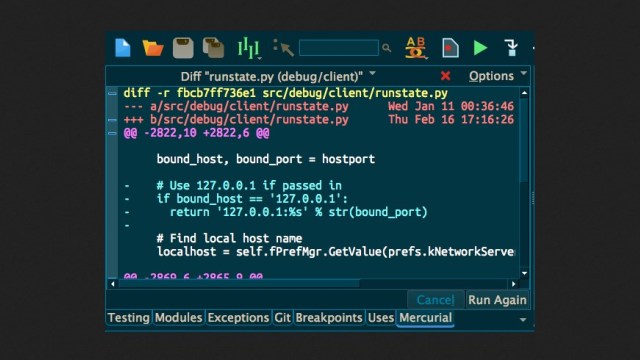Image resolution: width=640 pixels, height=360 pixels.
Task: Switch to the Git tab
Action: click(x=282, y=318)
